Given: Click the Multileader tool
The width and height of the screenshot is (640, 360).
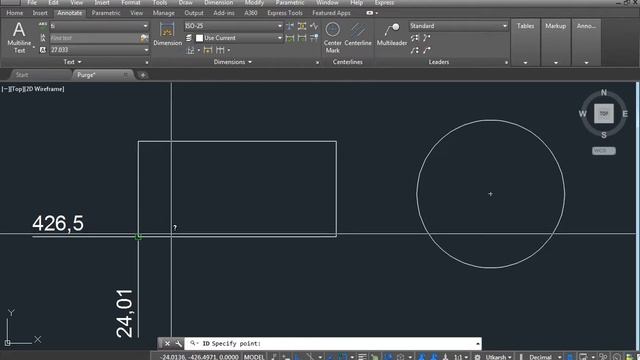Looking at the screenshot, I should 392,34.
